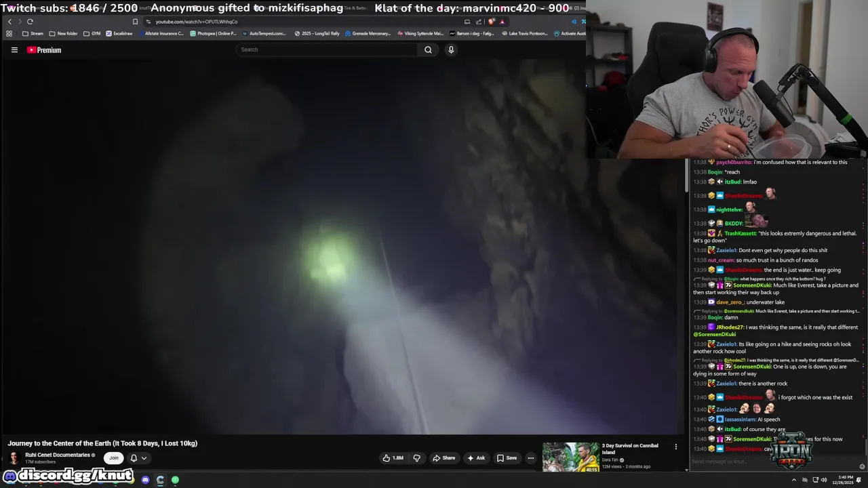
Task: Open the Brave rewards triangle icon
Action: click(x=502, y=22)
